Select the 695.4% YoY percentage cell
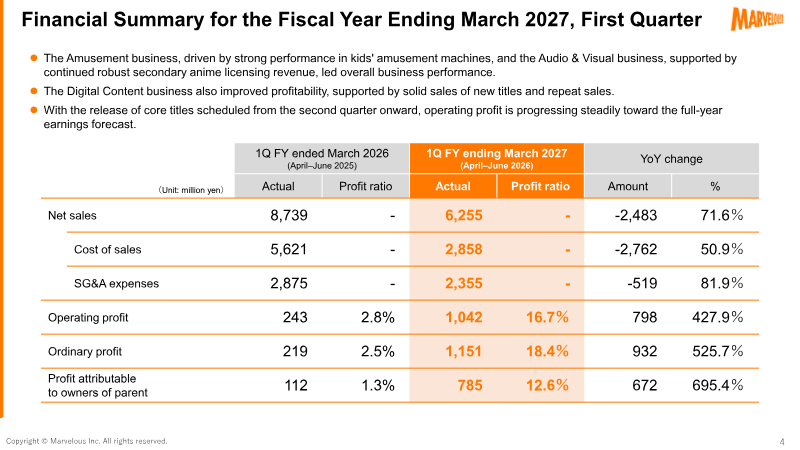800x450 pixels. pyautogui.click(x=717, y=385)
